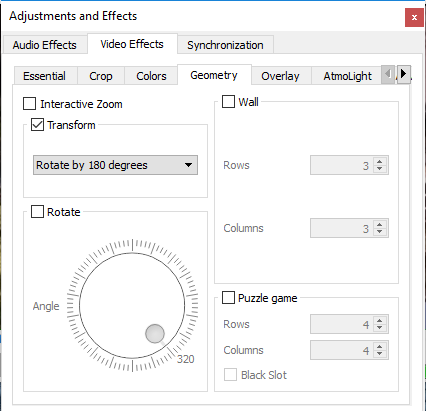
Task: Close the Adjustments and Effects window
Action: [414, 17]
